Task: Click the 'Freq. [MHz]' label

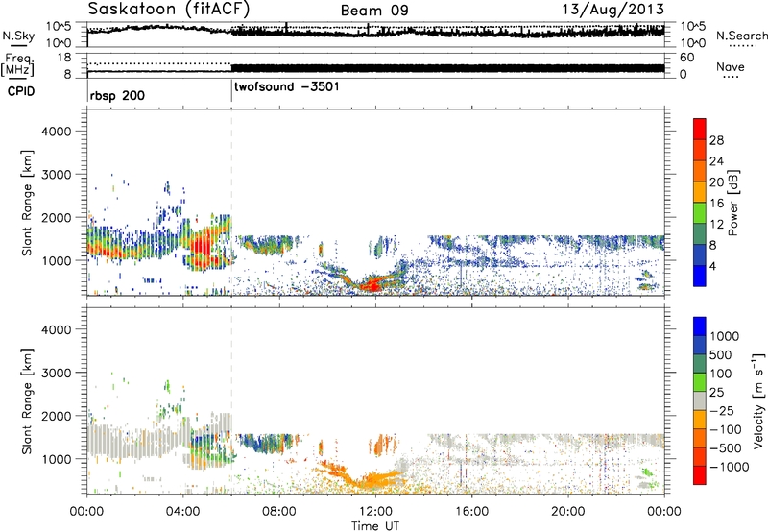Action: (18, 64)
